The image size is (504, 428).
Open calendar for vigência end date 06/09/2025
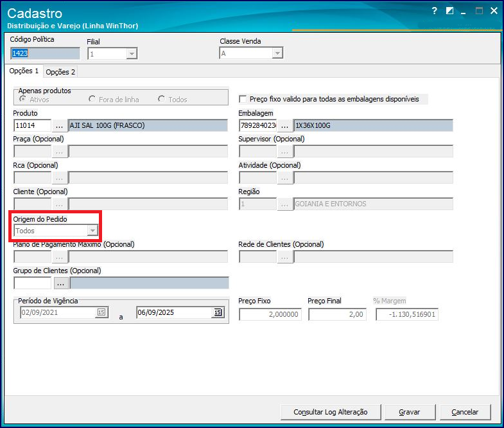click(218, 312)
